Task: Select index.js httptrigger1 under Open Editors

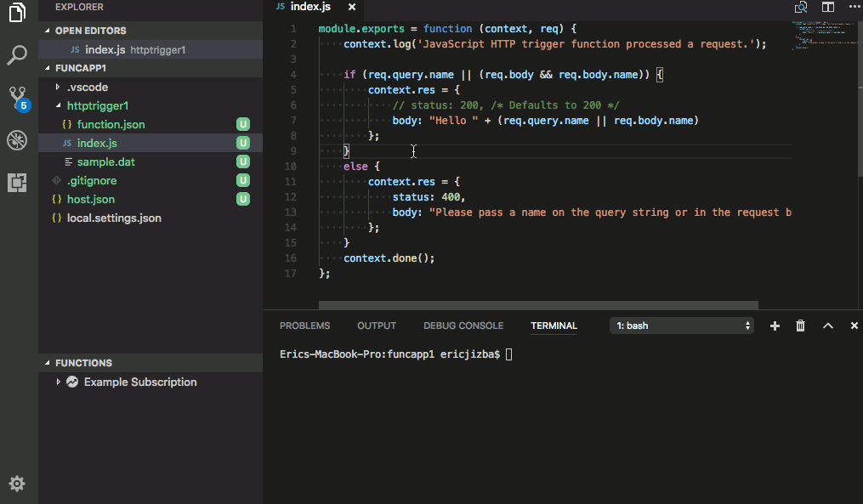Action: [x=150, y=49]
